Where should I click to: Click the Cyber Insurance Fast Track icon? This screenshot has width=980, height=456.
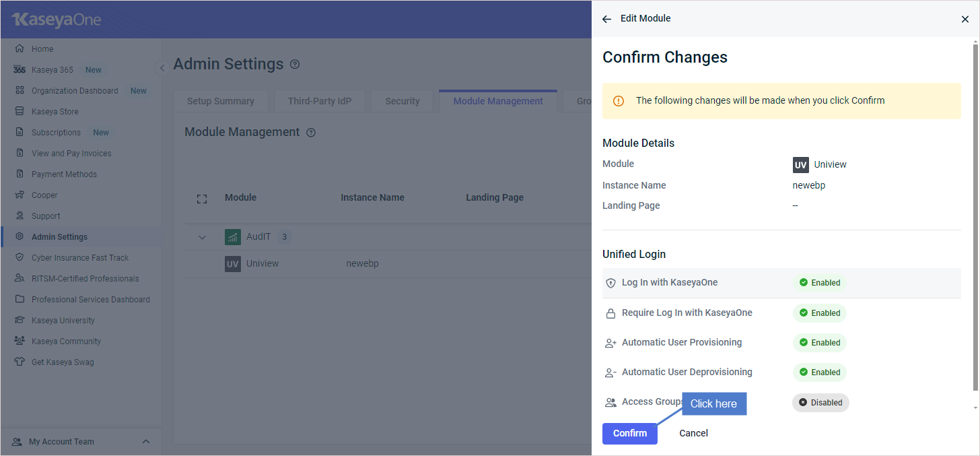pos(20,257)
